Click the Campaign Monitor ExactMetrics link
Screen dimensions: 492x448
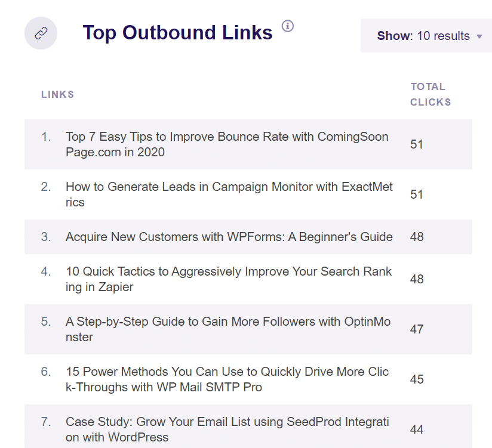tap(229, 194)
